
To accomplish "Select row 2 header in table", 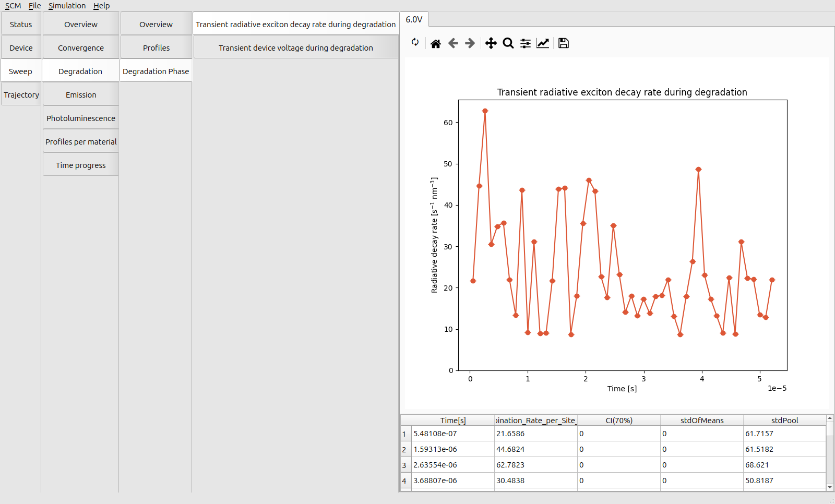I will pyautogui.click(x=404, y=449).
